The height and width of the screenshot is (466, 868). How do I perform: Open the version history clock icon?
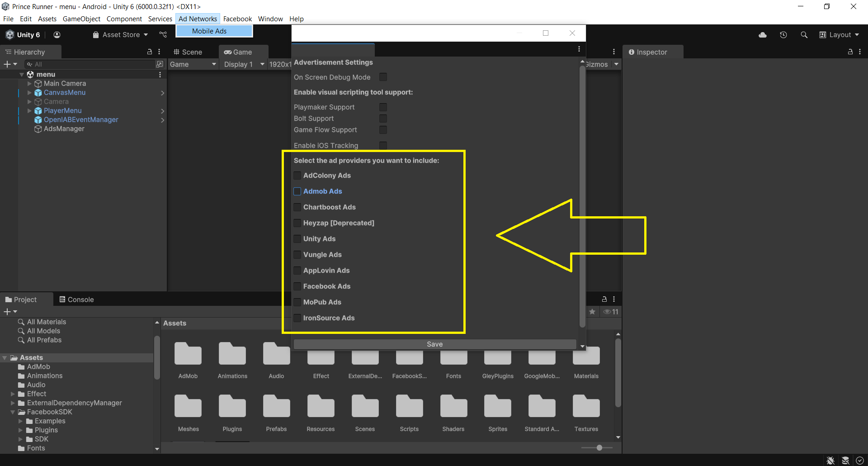[x=783, y=35]
